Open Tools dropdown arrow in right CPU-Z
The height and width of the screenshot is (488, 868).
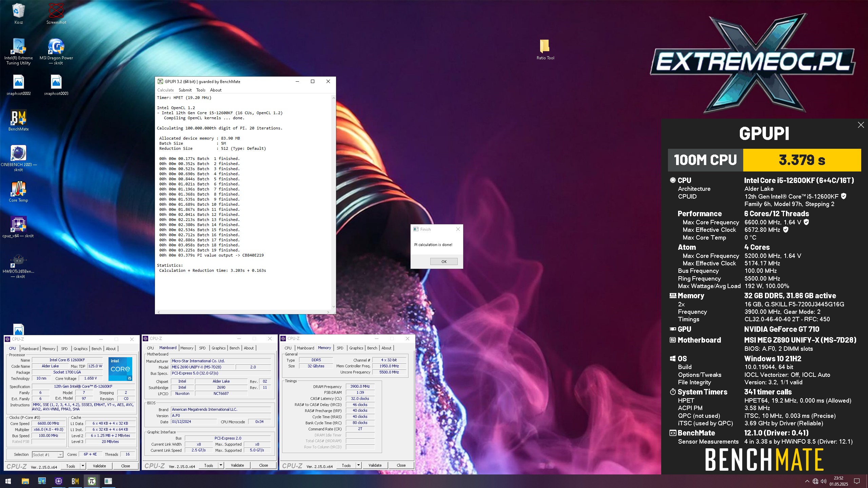[358, 465]
